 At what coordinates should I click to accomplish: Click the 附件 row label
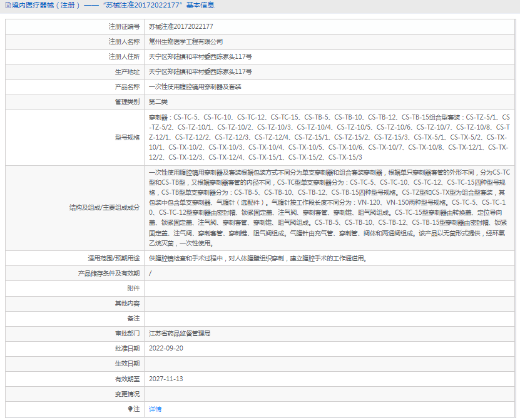point(133,289)
